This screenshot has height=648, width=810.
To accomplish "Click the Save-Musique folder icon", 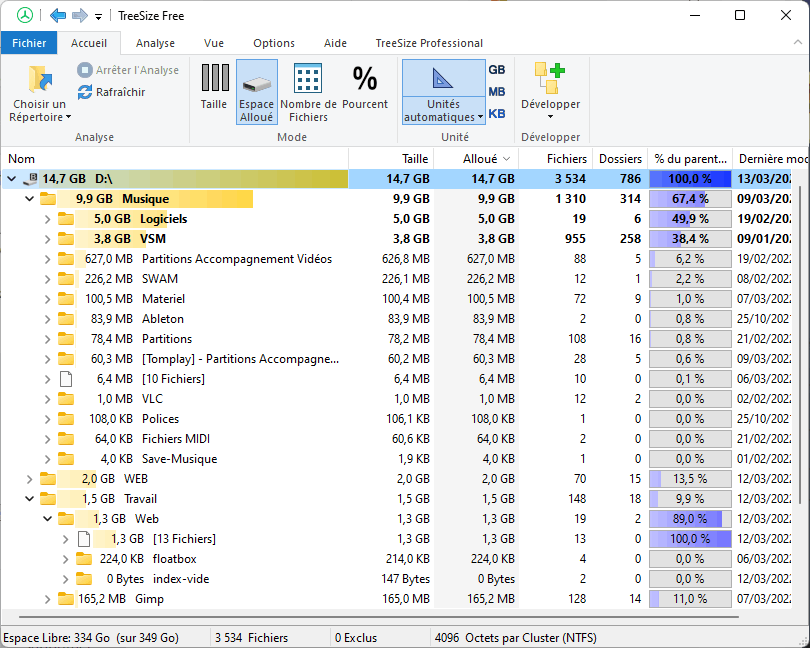I will pos(66,459).
